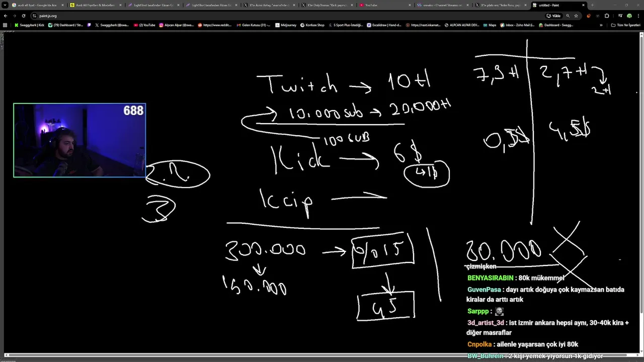Open 'Gelen Kutusu (31)' Gmail bookmark

pyautogui.click(x=254, y=25)
